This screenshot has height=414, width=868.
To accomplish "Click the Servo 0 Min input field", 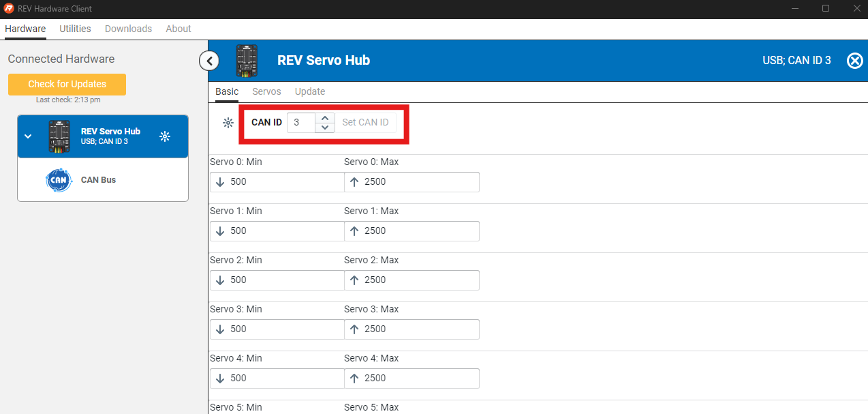I will point(283,182).
